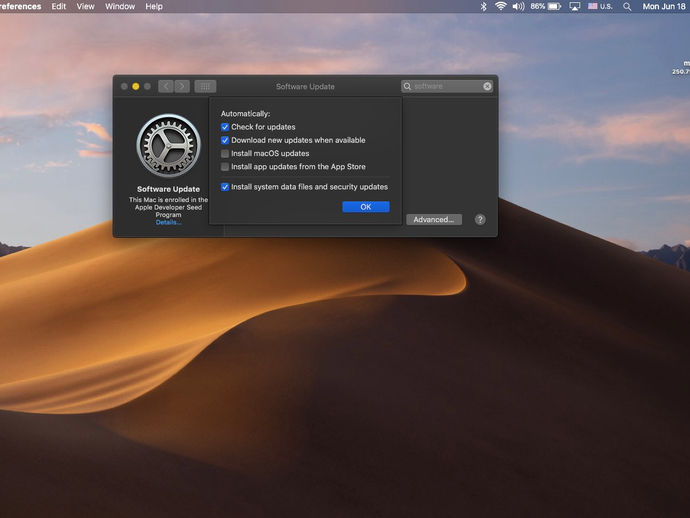This screenshot has height=518, width=690.
Task: Enable Install macOS updates checkbox
Action: 225,154
